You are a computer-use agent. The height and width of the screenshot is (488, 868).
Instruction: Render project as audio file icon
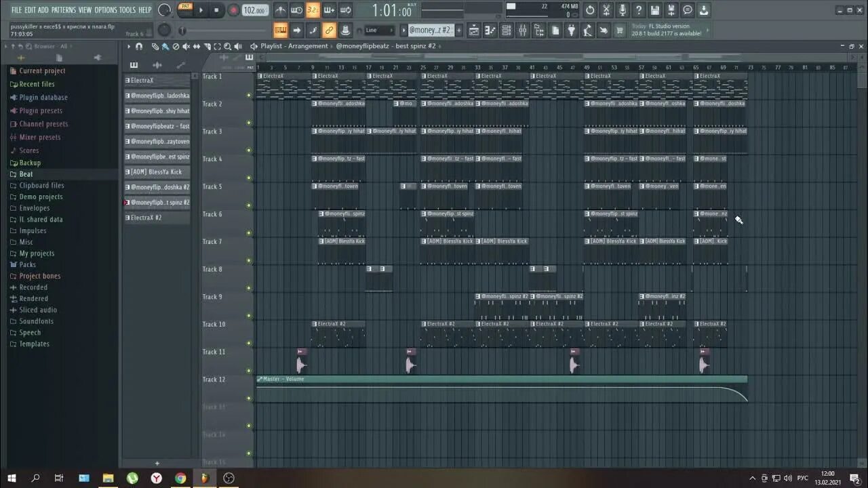coord(671,10)
